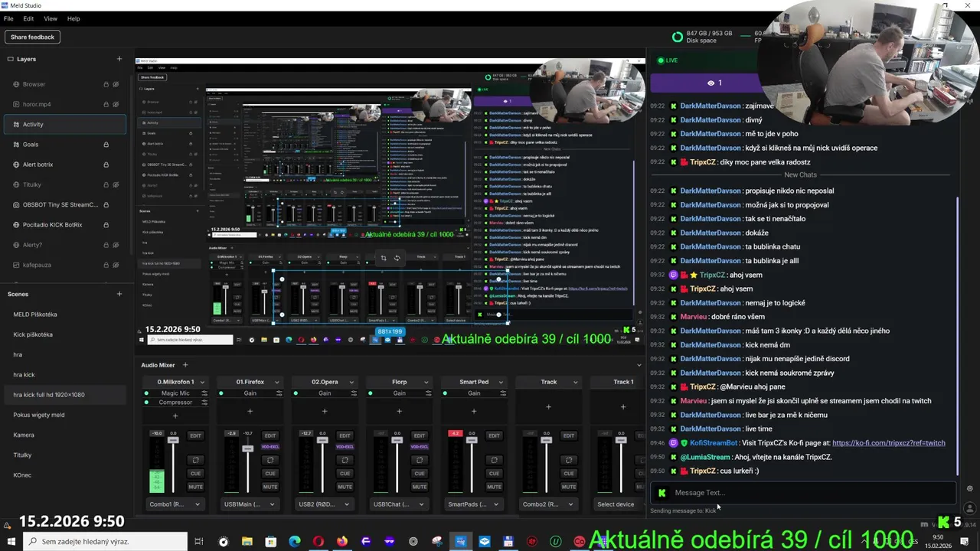
Task: Show the hidden Titulky layer
Action: click(116, 184)
